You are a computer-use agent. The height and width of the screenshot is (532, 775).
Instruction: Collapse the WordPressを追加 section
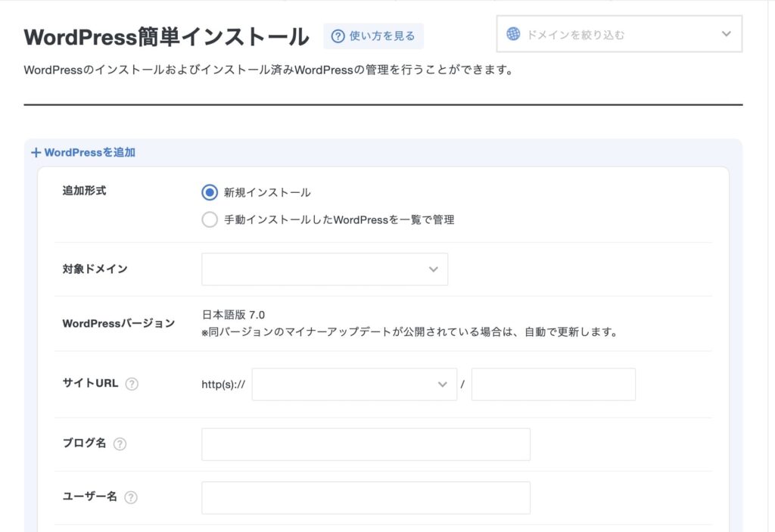point(83,152)
